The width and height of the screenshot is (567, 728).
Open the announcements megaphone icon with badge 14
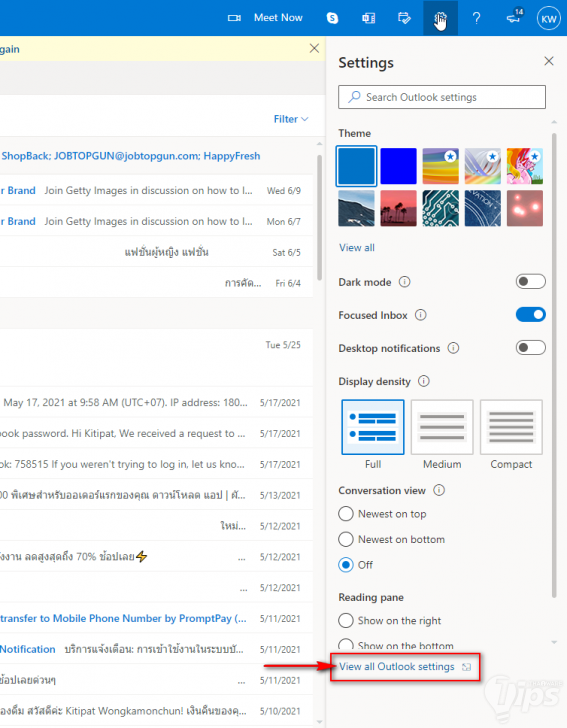(x=514, y=17)
